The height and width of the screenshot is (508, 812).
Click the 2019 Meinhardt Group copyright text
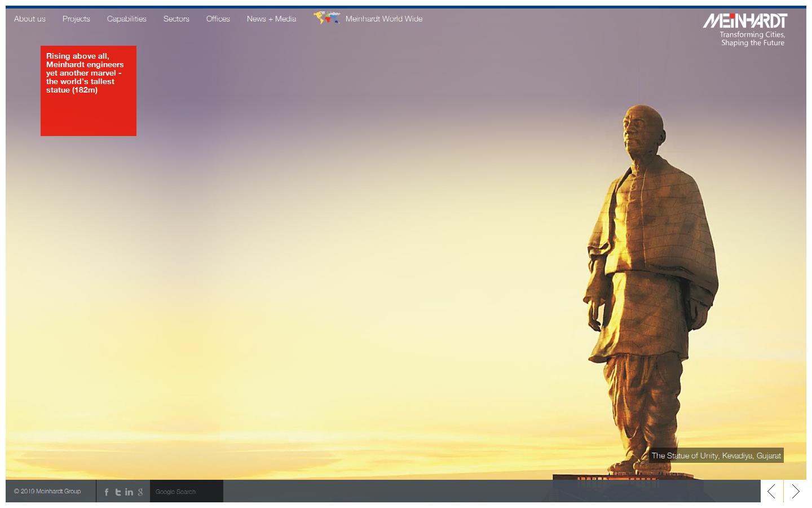click(48, 491)
